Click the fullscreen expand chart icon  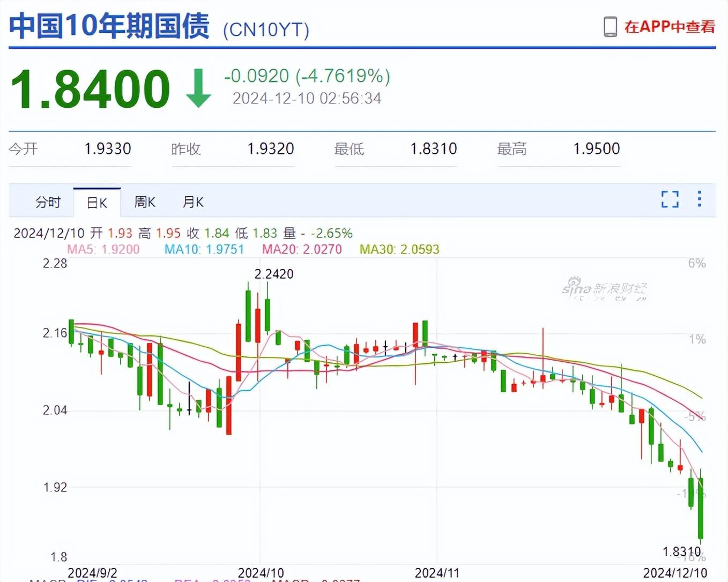[x=670, y=199]
